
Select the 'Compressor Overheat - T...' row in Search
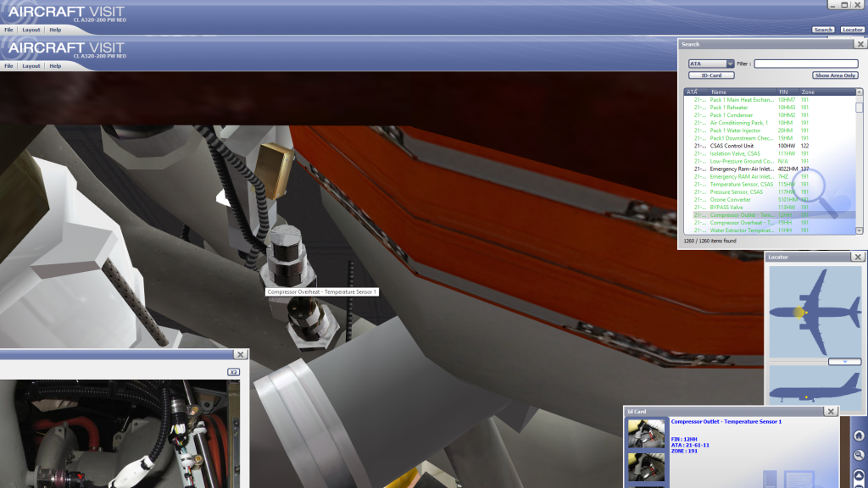pyautogui.click(x=770, y=223)
